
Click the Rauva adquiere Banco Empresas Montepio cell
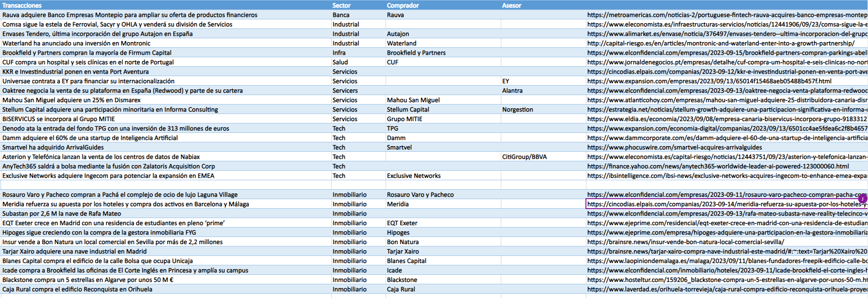coord(165,15)
